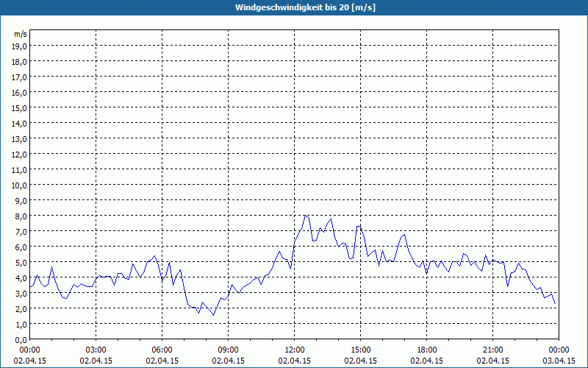Click the 9,0 y-axis label
Image resolution: width=588 pixels, height=368 pixels.
(21, 200)
